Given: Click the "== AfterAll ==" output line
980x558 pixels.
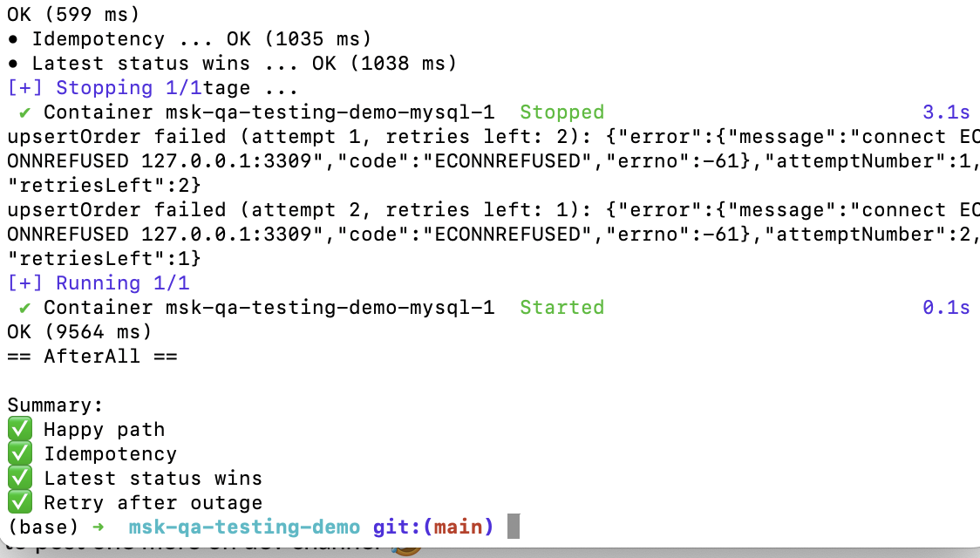Looking at the screenshot, I should tap(92, 357).
